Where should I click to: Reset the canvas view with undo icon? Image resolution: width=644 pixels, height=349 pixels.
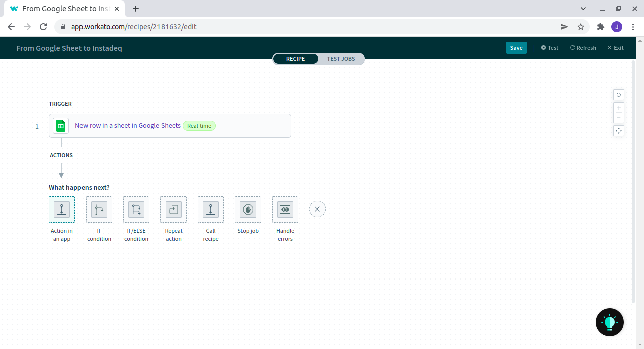(619, 95)
